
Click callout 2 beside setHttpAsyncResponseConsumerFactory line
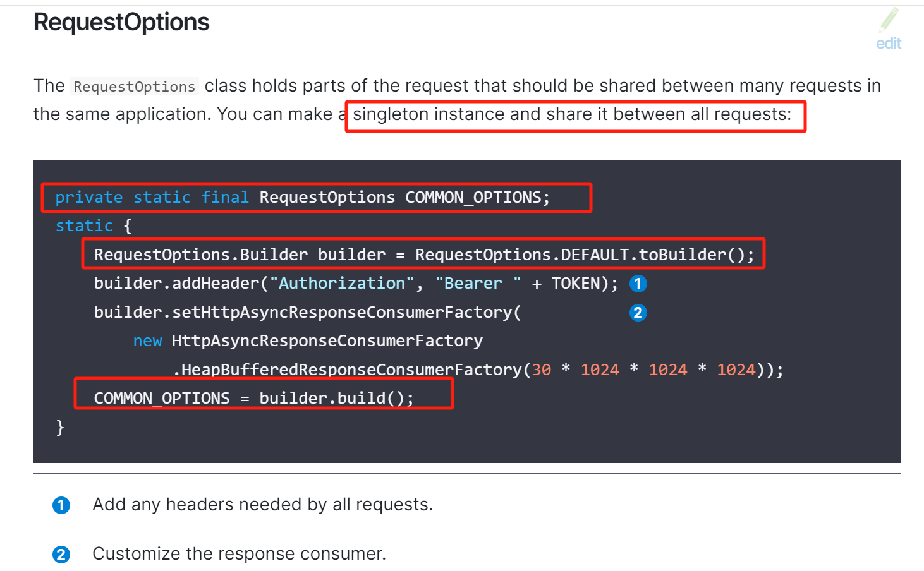(638, 313)
